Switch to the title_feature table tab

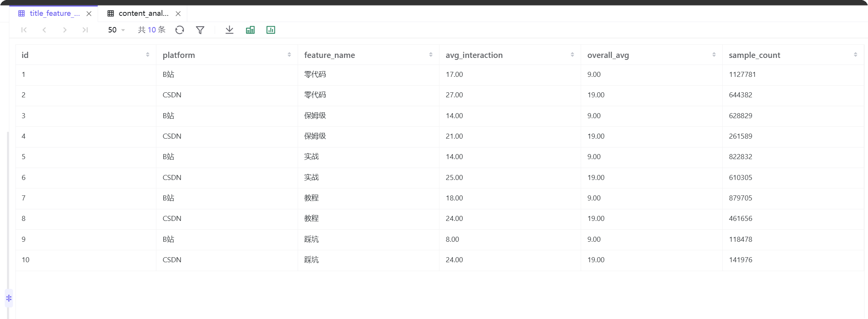(x=54, y=13)
